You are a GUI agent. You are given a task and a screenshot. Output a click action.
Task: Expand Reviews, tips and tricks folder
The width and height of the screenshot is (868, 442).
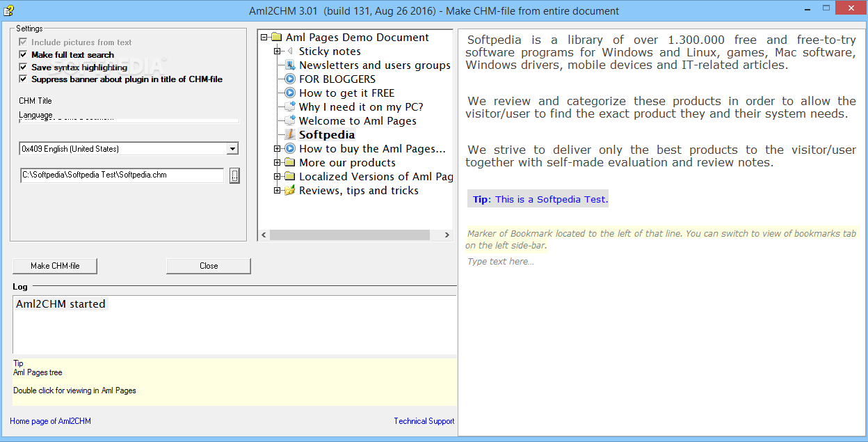(278, 191)
